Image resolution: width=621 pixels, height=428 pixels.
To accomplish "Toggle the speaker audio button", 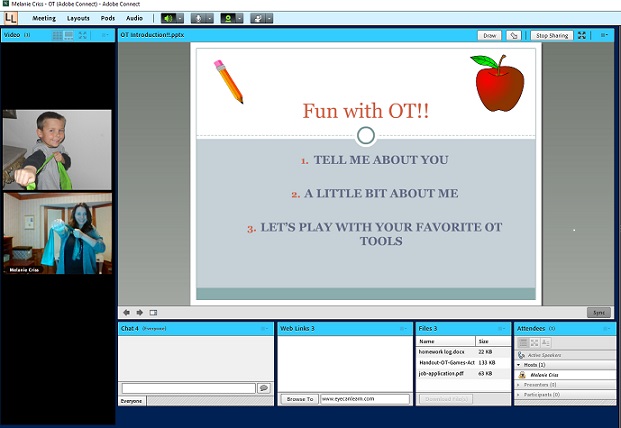I will pos(168,18).
